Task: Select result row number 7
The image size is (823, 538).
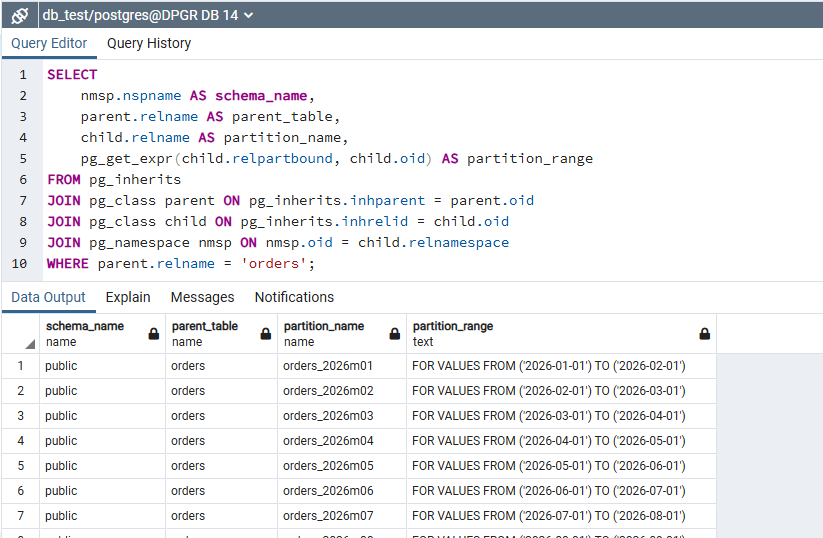Action: point(20,516)
